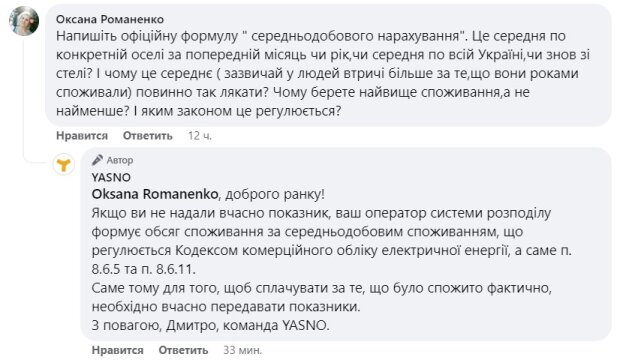Open the 12 ч. comment timestamp
Screen dimensions: 620x360
point(200,136)
